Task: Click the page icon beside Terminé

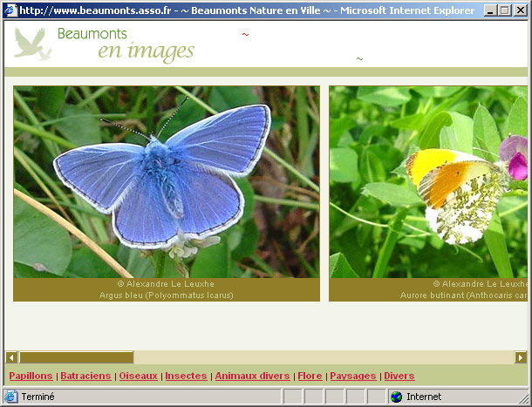Action: (x=11, y=397)
